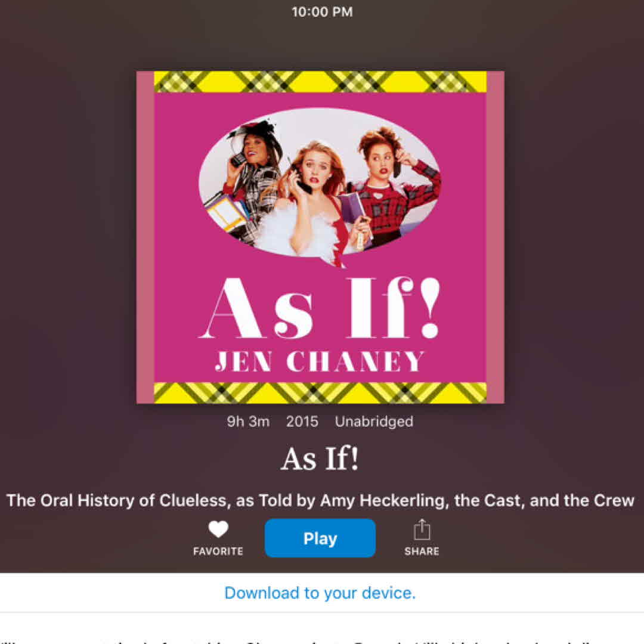Tap the heart icon to favorite audiobook

[218, 528]
